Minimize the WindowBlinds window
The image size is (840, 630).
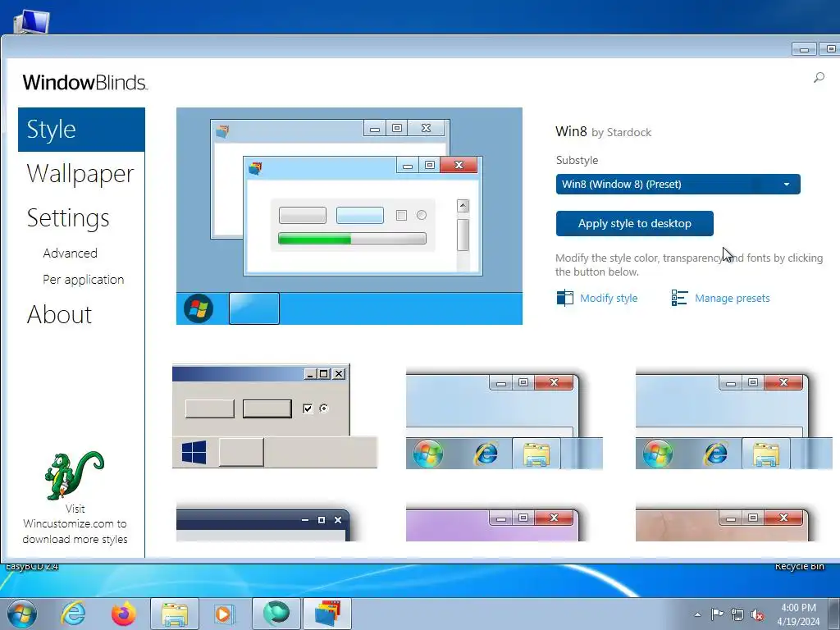click(x=804, y=48)
